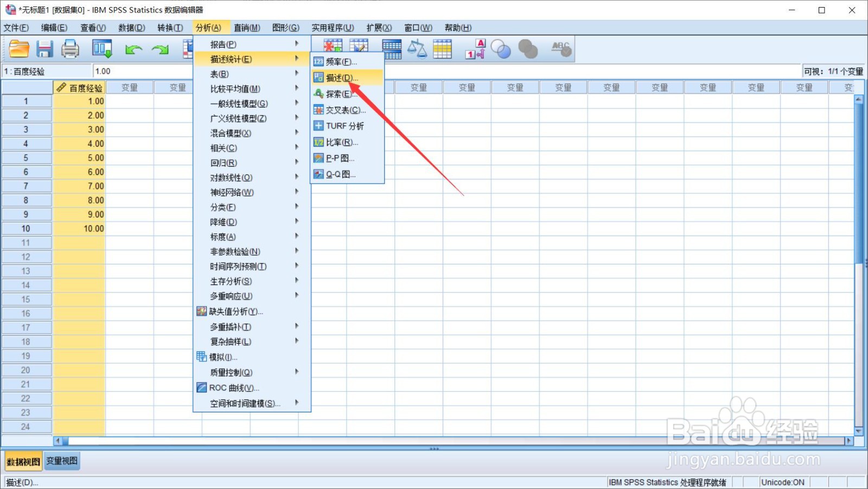Click the vertical scrollbar down arrow
868x489 pixels.
click(858, 431)
